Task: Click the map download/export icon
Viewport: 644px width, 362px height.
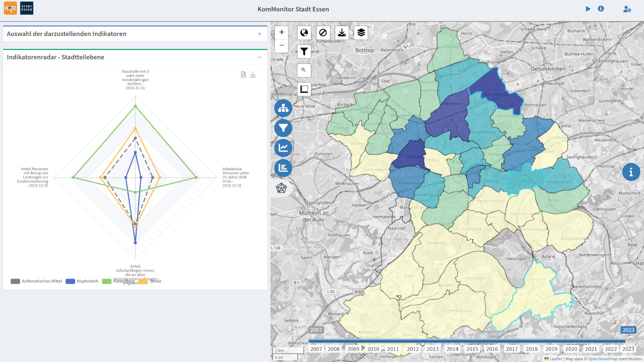Action: tap(342, 33)
